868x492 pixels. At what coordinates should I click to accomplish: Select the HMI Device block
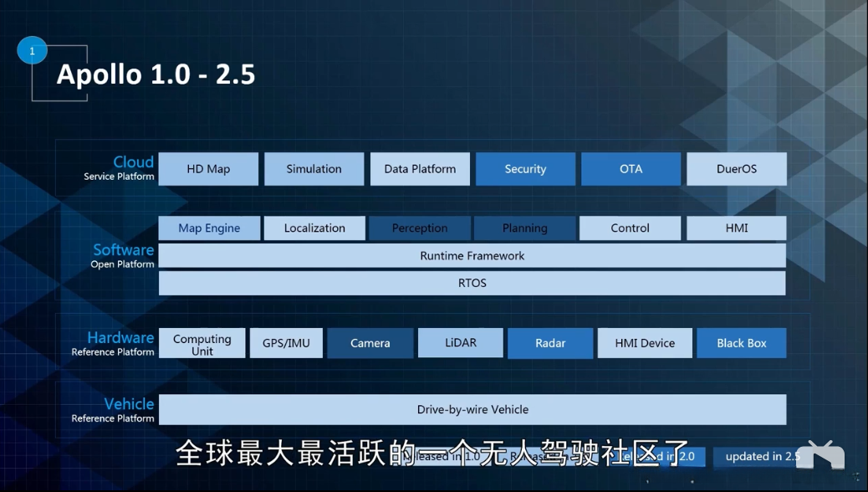[645, 344]
